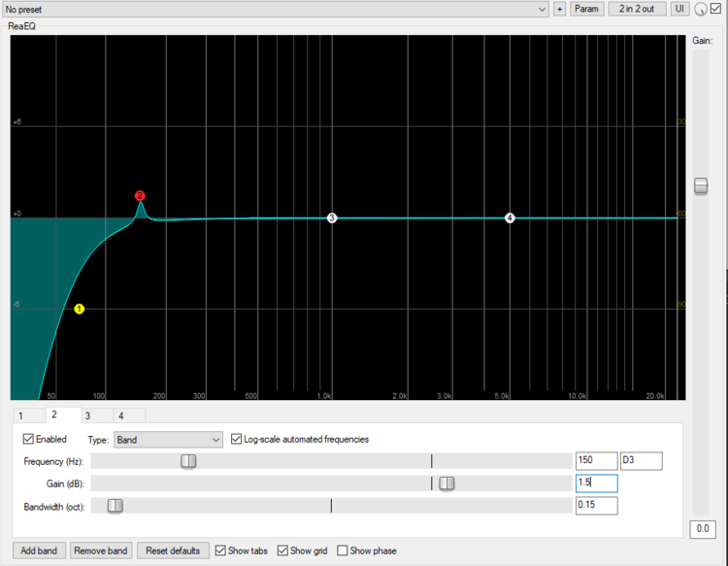Open the band Type dropdown
The width and height of the screenshot is (728, 566).
pyautogui.click(x=168, y=440)
